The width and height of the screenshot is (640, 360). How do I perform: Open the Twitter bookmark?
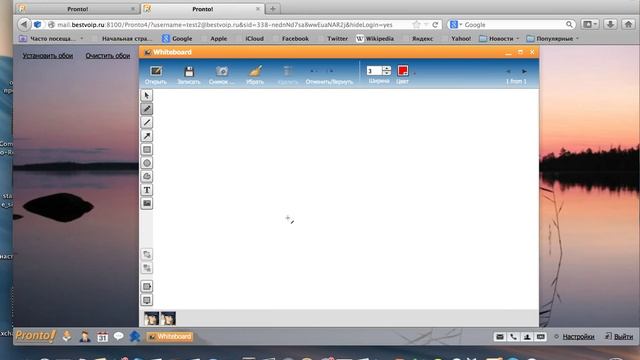[x=337, y=38]
